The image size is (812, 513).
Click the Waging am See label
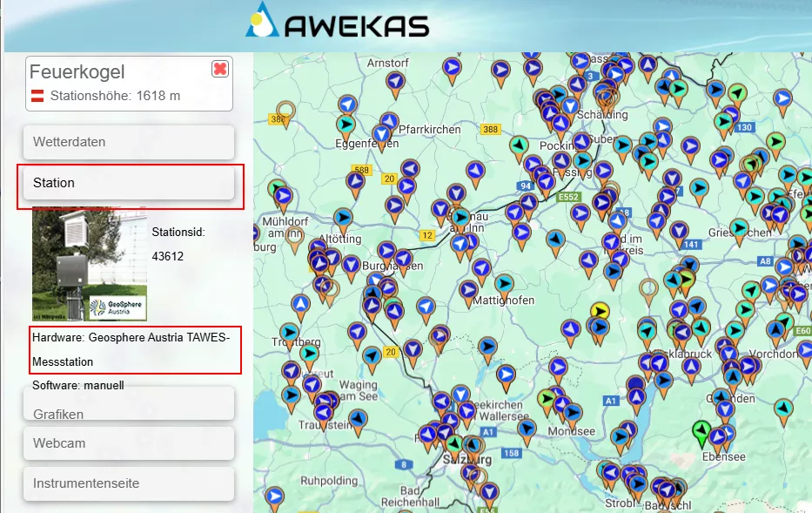point(359,390)
